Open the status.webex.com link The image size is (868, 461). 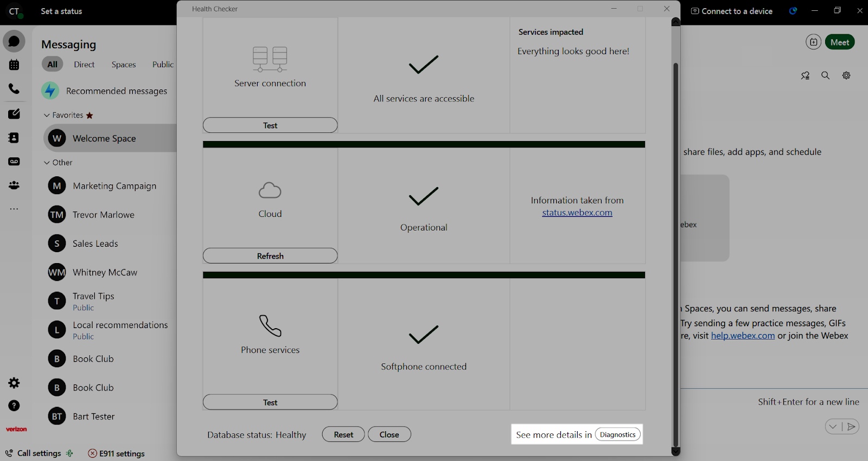[x=577, y=213]
